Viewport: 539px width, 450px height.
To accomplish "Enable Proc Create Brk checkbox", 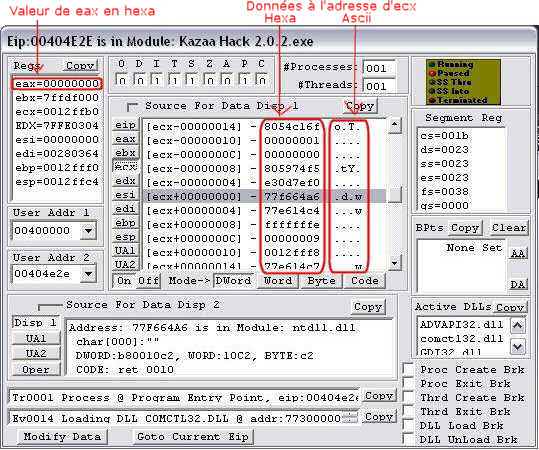I will [408, 369].
